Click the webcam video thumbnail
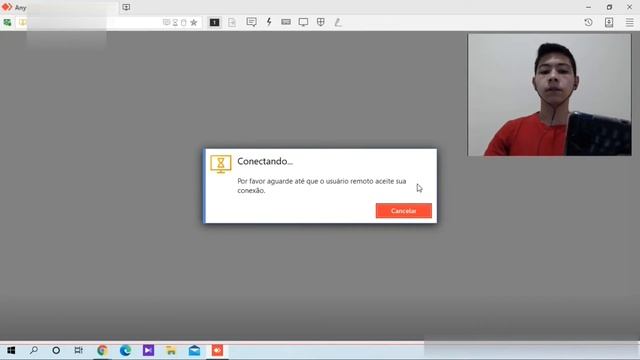The height and width of the screenshot is (360, 640). 549,95
